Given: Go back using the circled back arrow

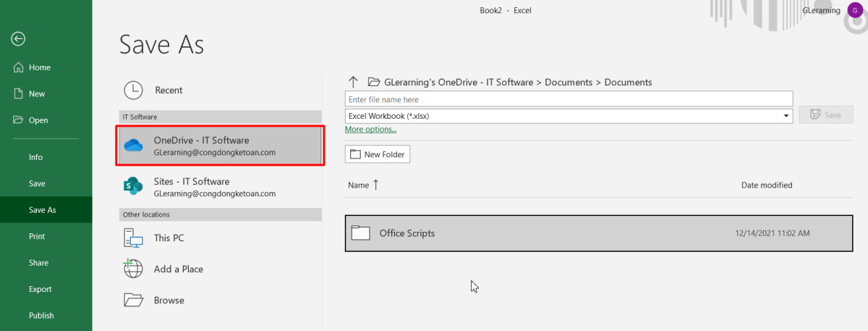Looking at the screenshot, I should [19, 39].
